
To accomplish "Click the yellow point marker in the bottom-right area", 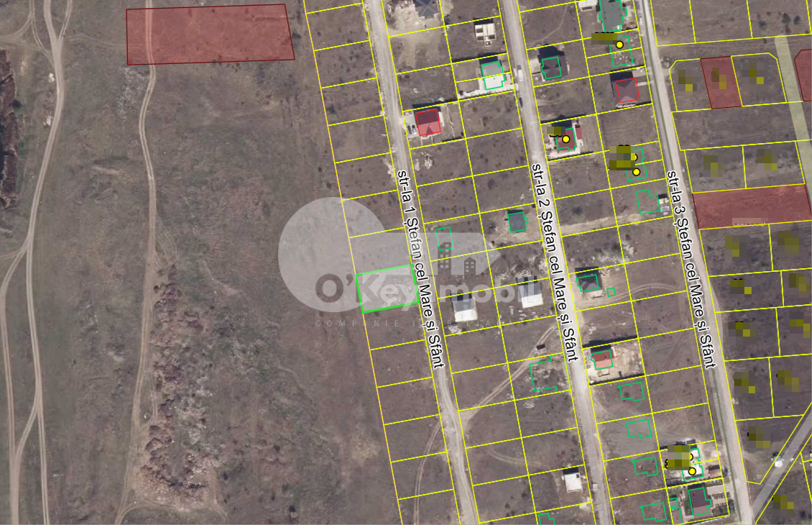I will coord(692,471).
